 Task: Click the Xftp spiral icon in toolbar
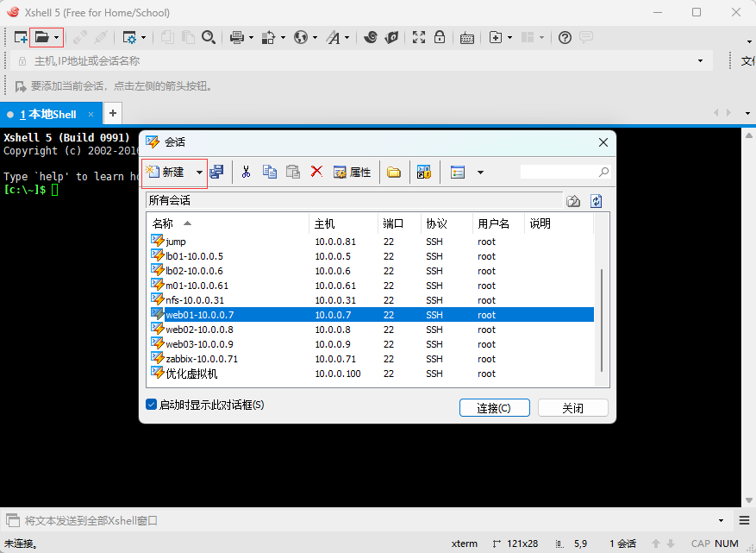[371, 37]
